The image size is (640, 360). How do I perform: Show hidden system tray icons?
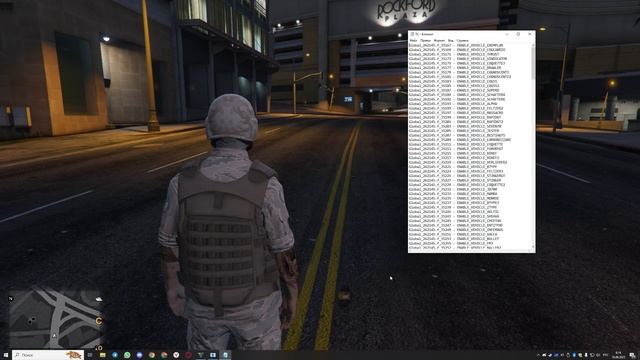tap(538, 356)
